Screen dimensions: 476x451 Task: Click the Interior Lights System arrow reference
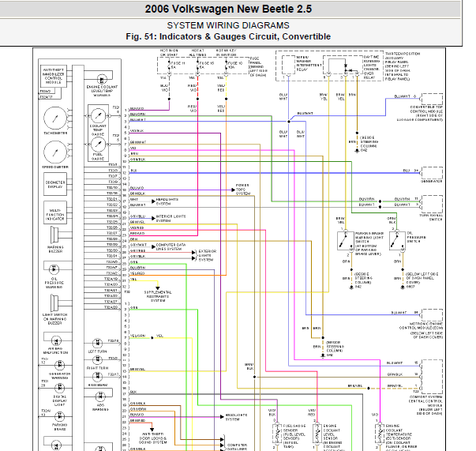coord(153,218)
